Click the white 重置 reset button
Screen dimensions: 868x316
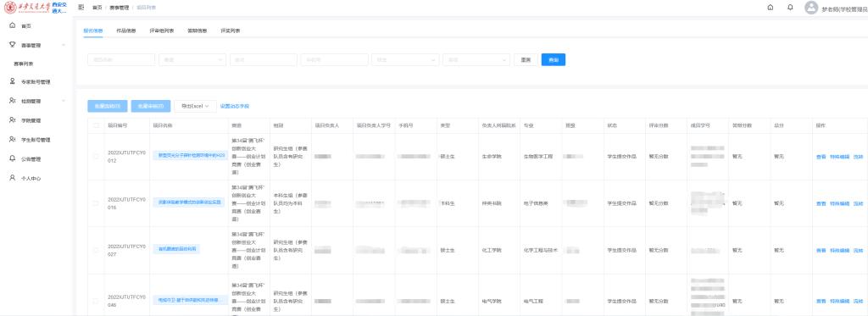pyautogui.click(x=526, y=60)
